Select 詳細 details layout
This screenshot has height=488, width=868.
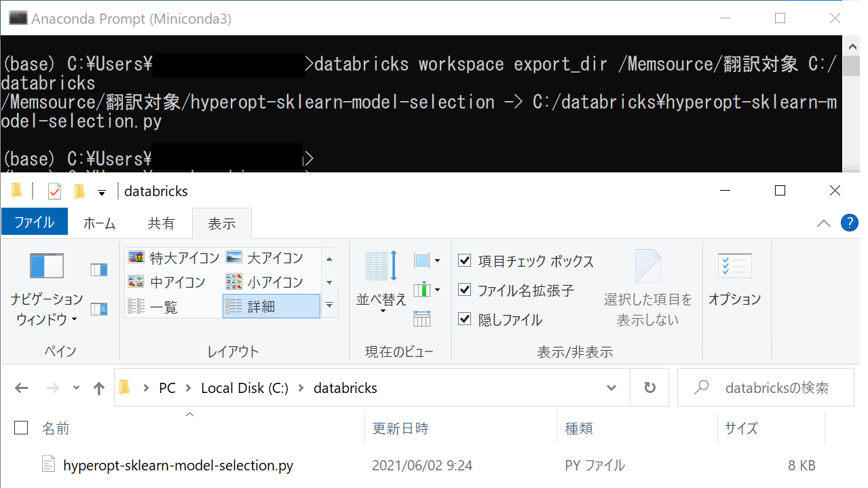pyautogui.click(x=271, y=306)
